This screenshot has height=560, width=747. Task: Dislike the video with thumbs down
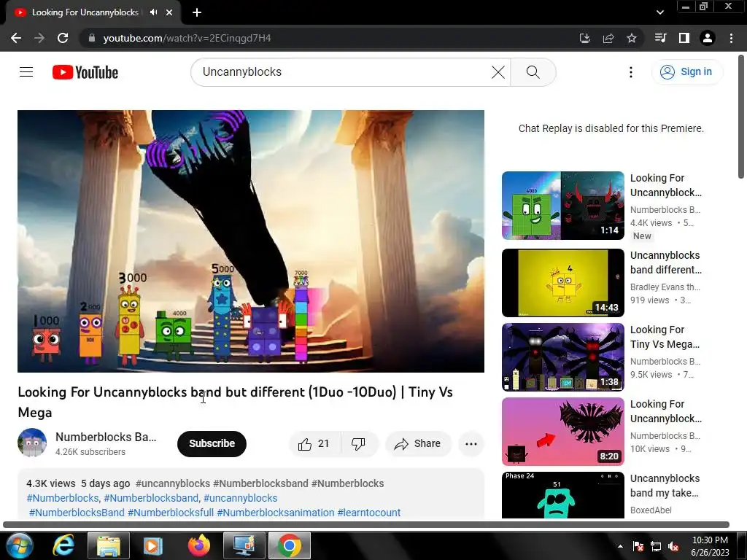(358, 444)
